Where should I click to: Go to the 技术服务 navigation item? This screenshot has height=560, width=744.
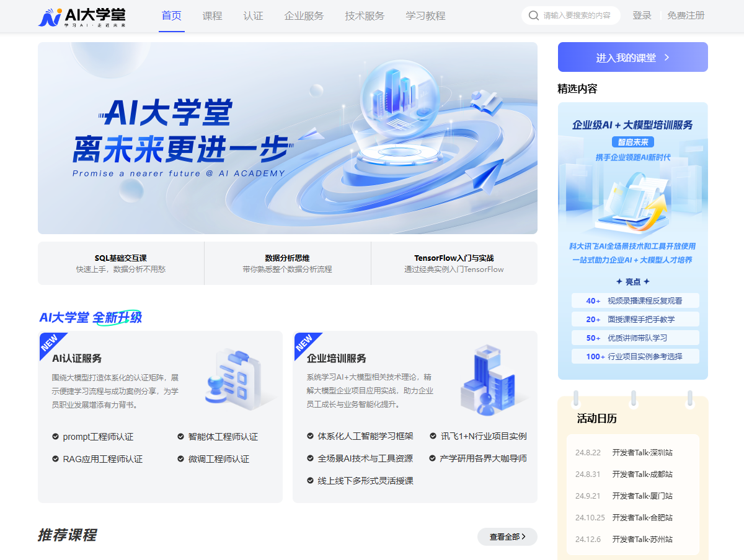pyautogui.click(x=365, y=16)
